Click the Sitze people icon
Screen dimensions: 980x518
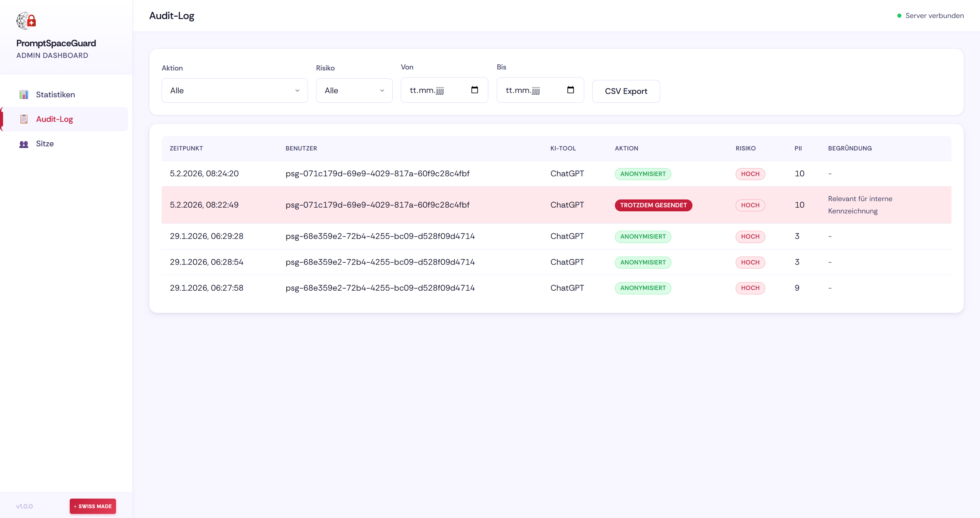coord(23,144)
